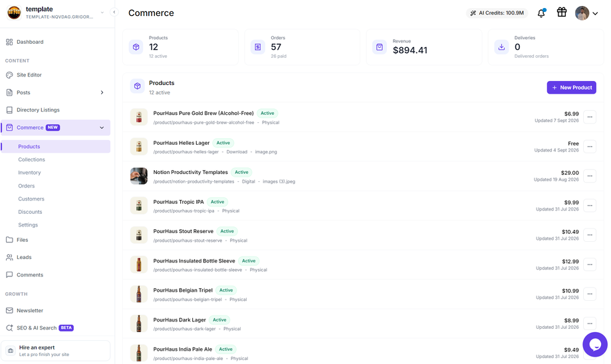The height and width of the screenshot is (364, 611).
Task: Go to Discounts submenu item
Action: click(x=30, y=212)
